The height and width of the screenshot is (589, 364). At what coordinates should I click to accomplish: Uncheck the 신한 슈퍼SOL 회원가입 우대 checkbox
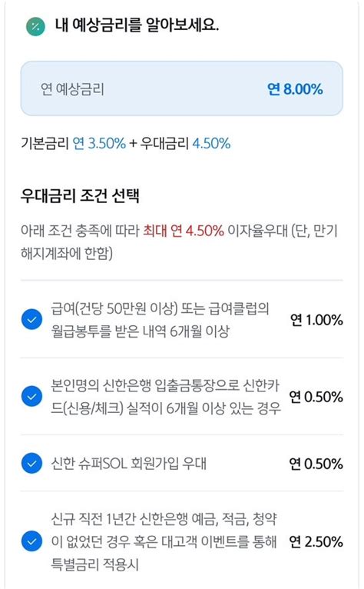(x=32, y=463)
